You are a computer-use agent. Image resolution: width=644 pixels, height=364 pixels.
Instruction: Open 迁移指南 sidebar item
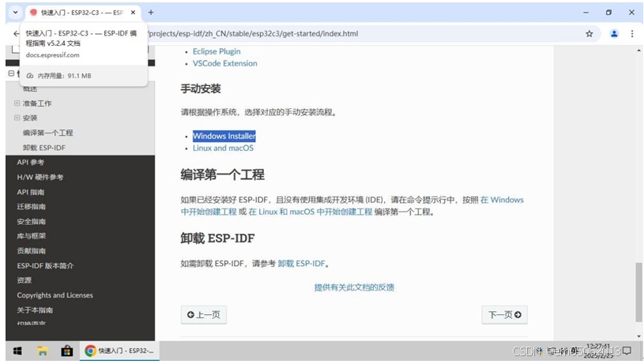pos(32,206)
